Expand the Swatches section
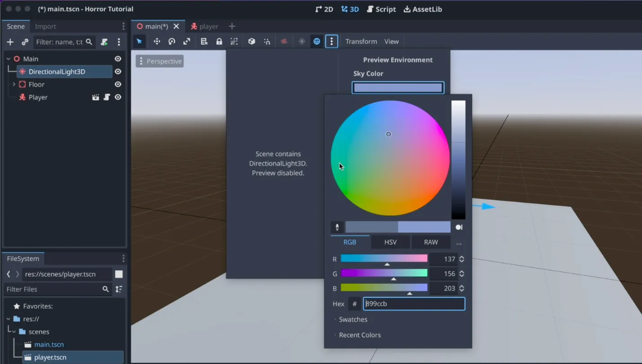This screenshot has height=364, width=642. click(353, 320)
